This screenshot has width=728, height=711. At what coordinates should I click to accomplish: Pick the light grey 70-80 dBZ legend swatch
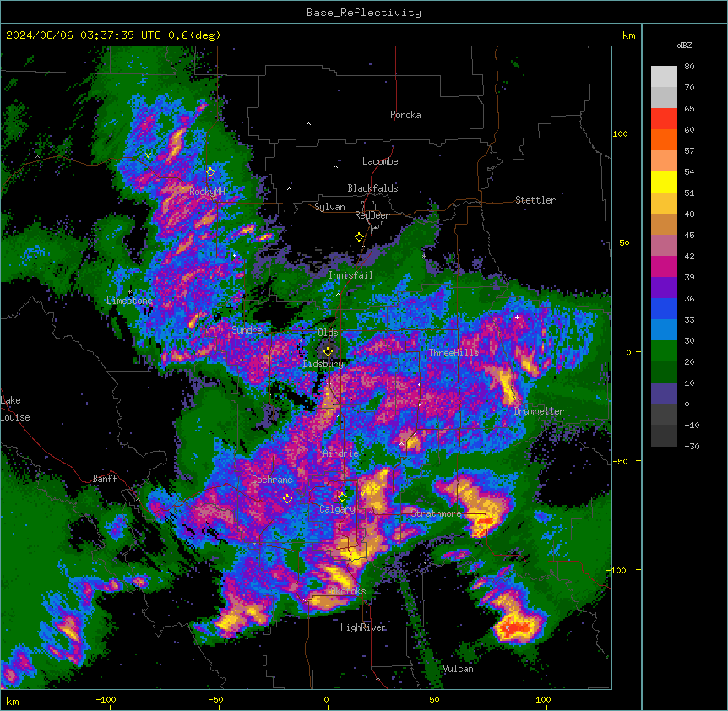tap(664, 77)
